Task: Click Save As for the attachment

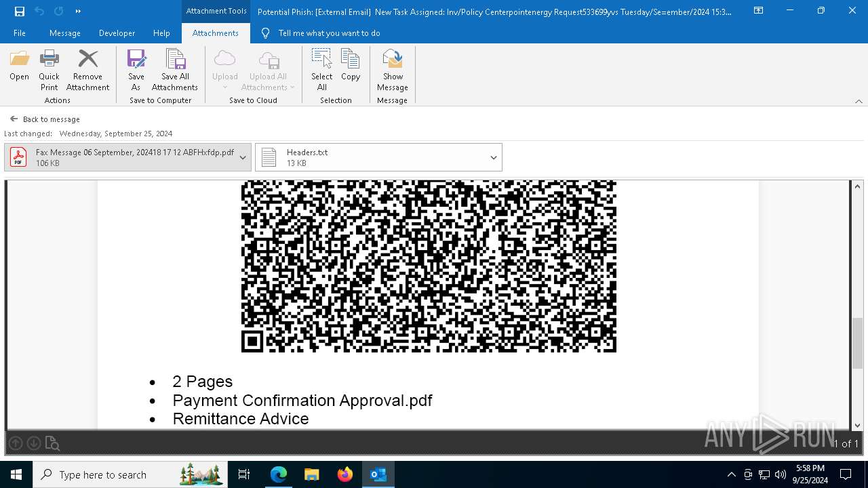Action: pyautogui.click(x=136, y=70)
